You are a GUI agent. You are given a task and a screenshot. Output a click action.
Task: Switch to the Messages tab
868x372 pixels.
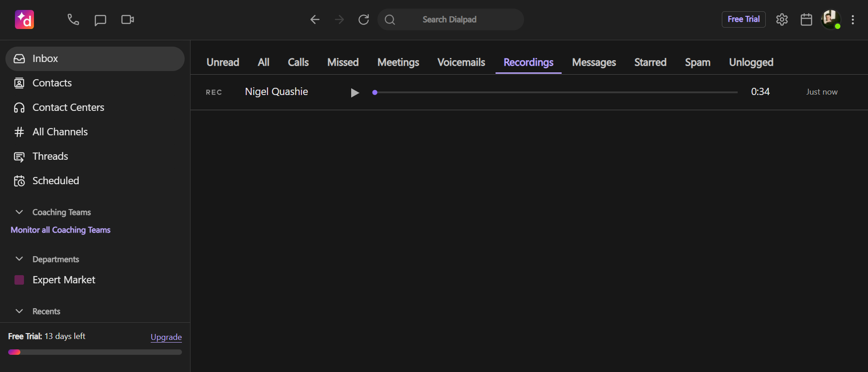[x=594, y=62]
